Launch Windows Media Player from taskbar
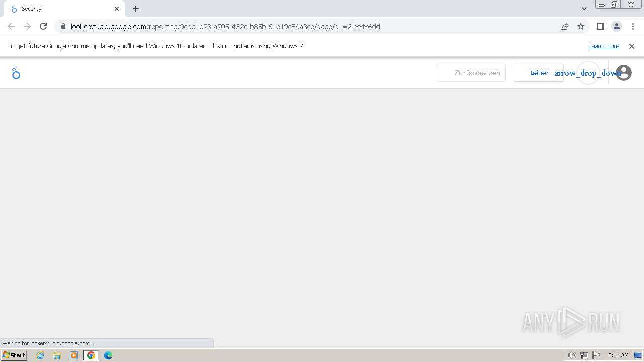 [x=74, y=355]
